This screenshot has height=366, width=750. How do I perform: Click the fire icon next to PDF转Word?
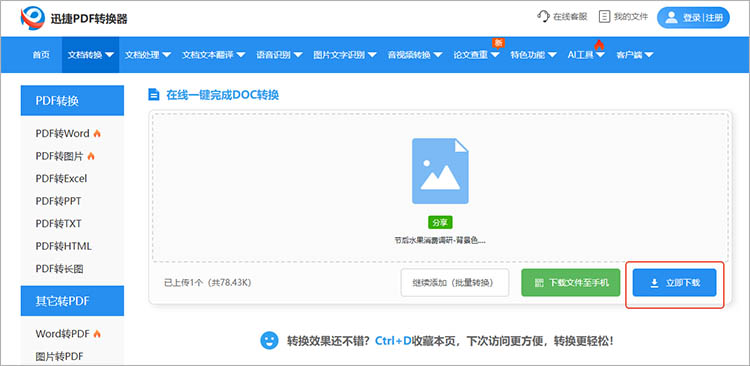click(x=97, y=133)
